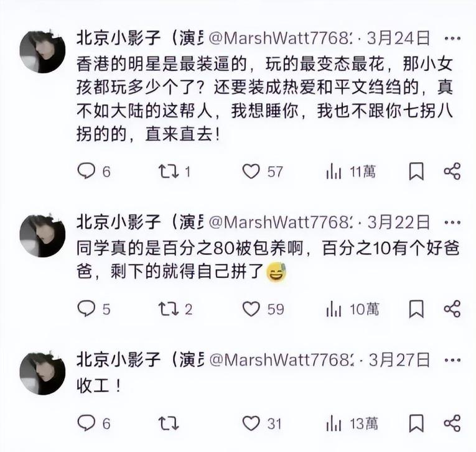The image size is (476, 452).
Task: Open more options on March 27 post
Action: [452, 360]
